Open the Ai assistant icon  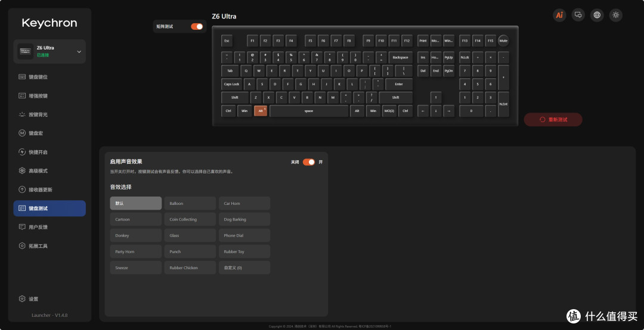559,15
